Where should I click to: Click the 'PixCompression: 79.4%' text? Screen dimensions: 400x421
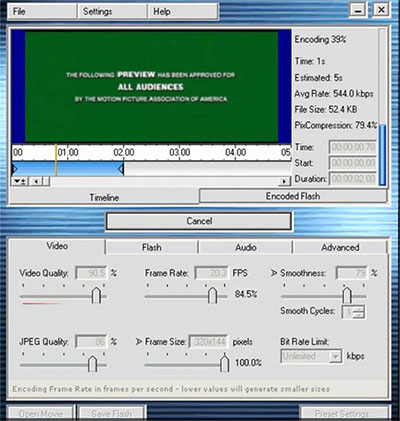point(336,125)
